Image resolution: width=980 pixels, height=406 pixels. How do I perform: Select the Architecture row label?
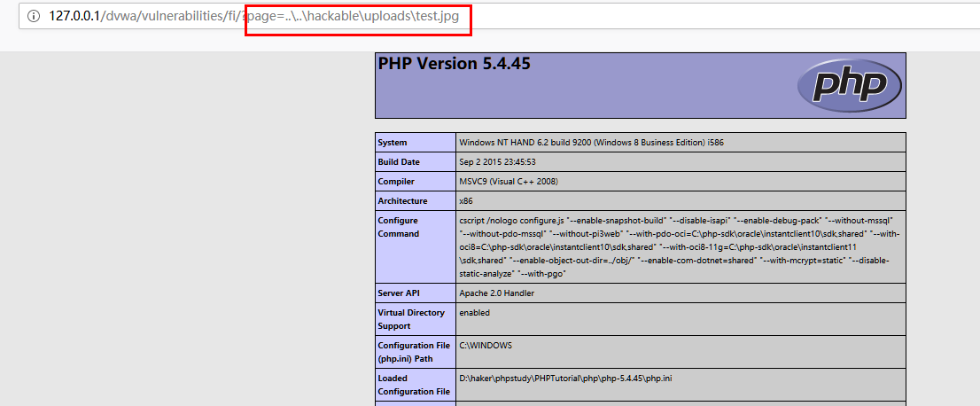point(402,201)
